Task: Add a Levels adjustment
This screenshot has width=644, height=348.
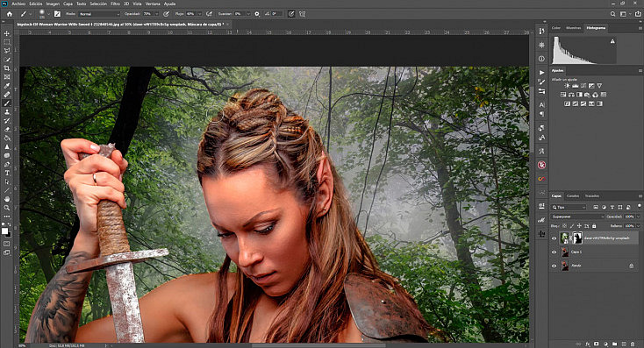Action: pyautogui.click(x=575, y=85)
